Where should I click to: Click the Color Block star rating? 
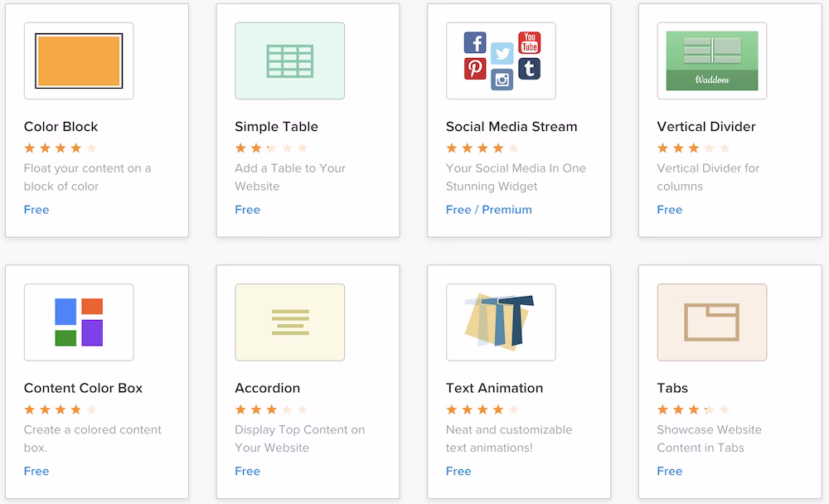pos(61,148)
